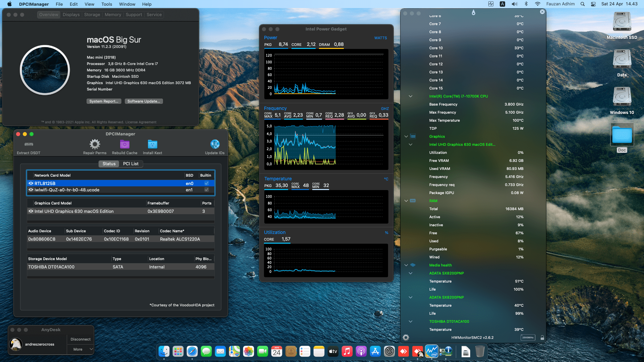Switch to Storage tab in About This Mac
The height and width of the screenshot is (362, 644).
click(92, 15)
